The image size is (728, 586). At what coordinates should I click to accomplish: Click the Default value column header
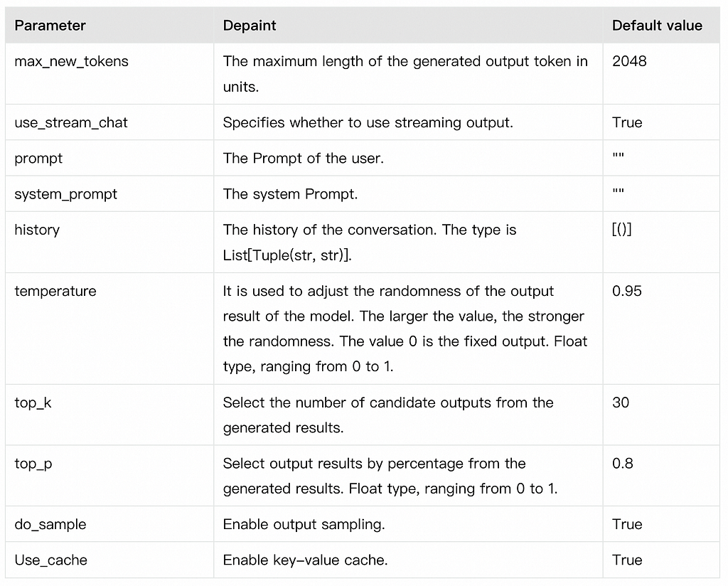(657, 26)
